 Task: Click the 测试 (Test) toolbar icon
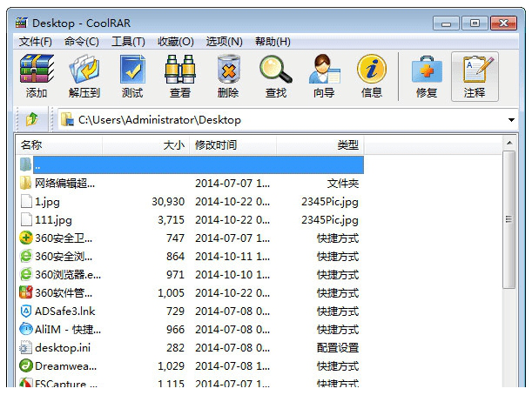132,77
